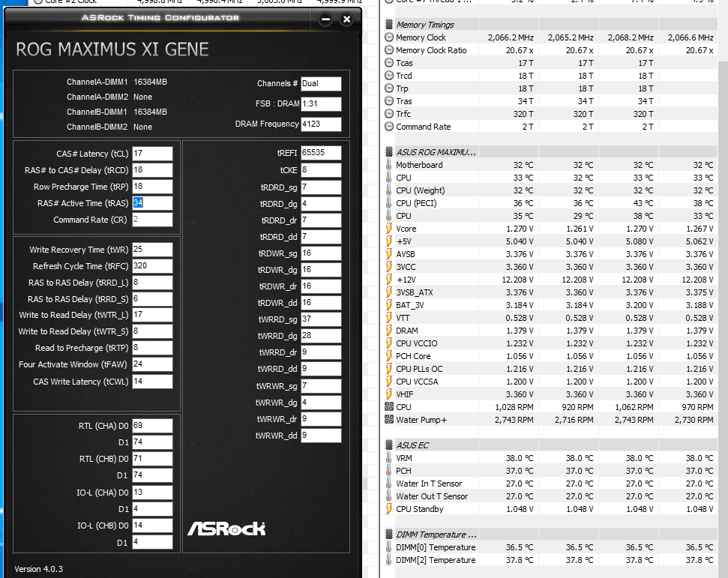The image size is (728, 578).
Task: Click the IO-L (CHB) D0 field
Action: coord(152,526)
